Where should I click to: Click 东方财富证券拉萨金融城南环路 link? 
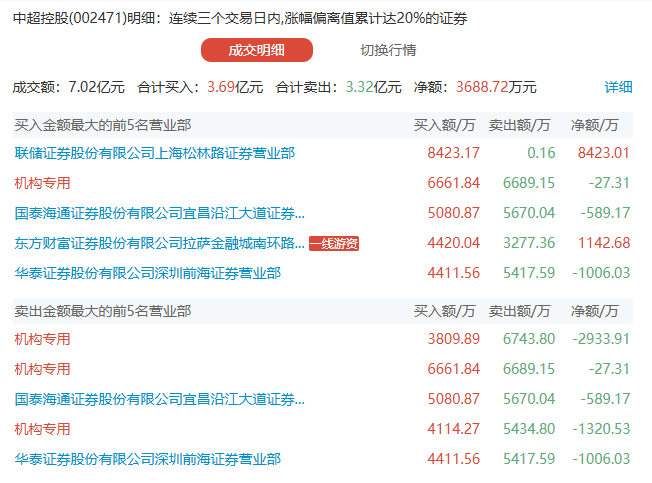[x=160, y=243]
